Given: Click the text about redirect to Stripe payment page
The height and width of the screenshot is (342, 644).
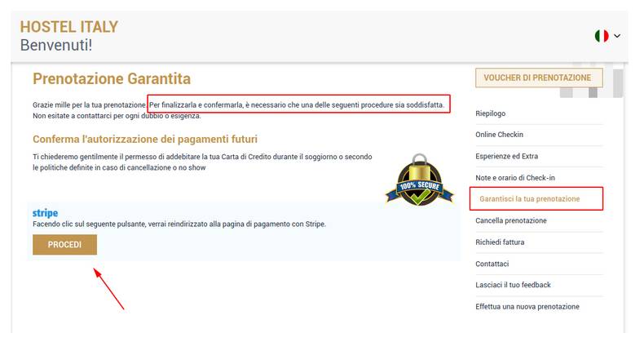Looking at the screenshot, I should [x=179, y=224].
